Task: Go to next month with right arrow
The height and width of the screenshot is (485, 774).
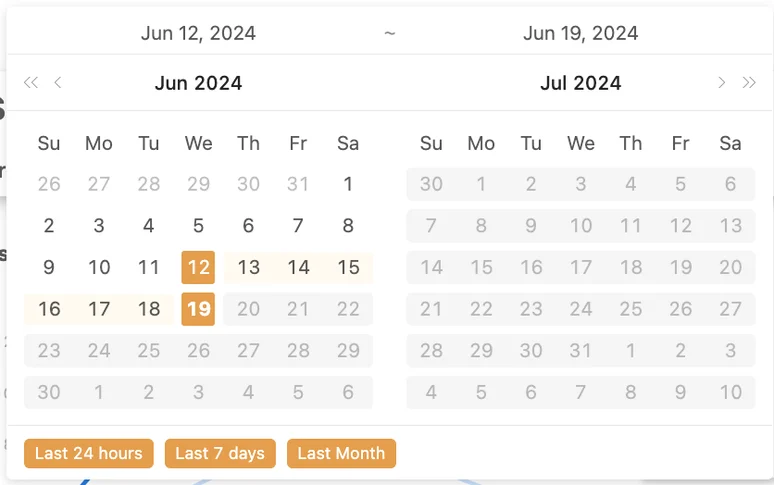Action: (721, 83)
